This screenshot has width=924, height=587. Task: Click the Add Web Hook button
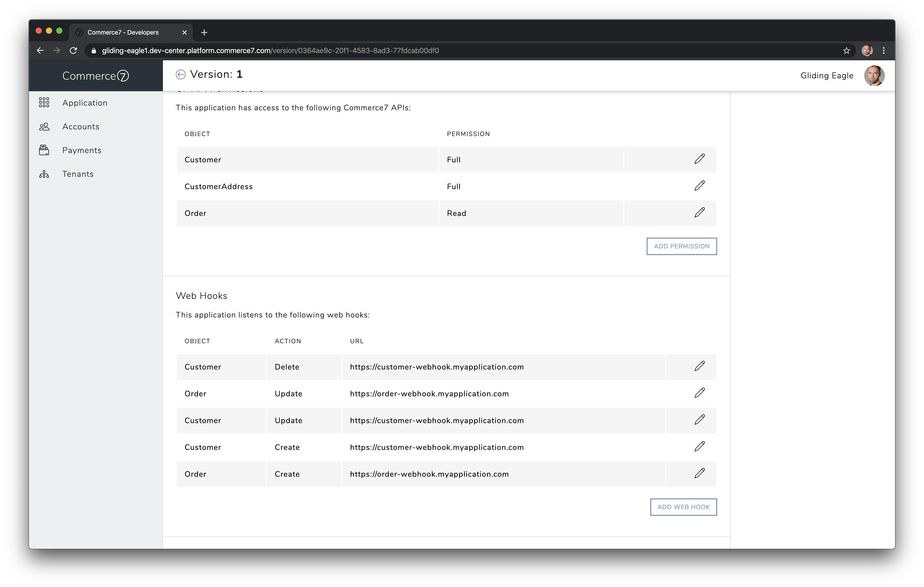click(x=683, y=507)
